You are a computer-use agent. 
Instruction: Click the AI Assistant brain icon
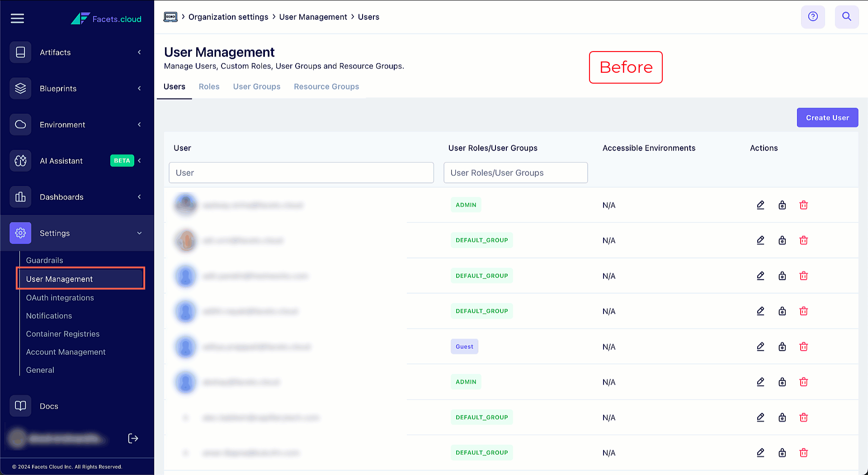click(20, 161)
